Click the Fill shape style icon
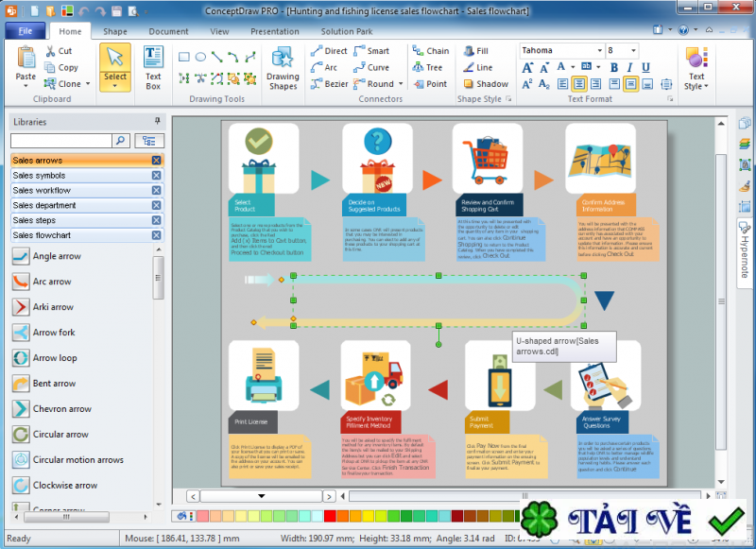 coord(470,49)
